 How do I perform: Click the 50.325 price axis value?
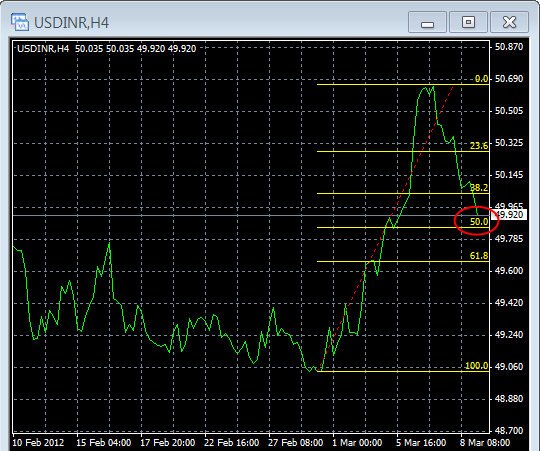[509, 143]
